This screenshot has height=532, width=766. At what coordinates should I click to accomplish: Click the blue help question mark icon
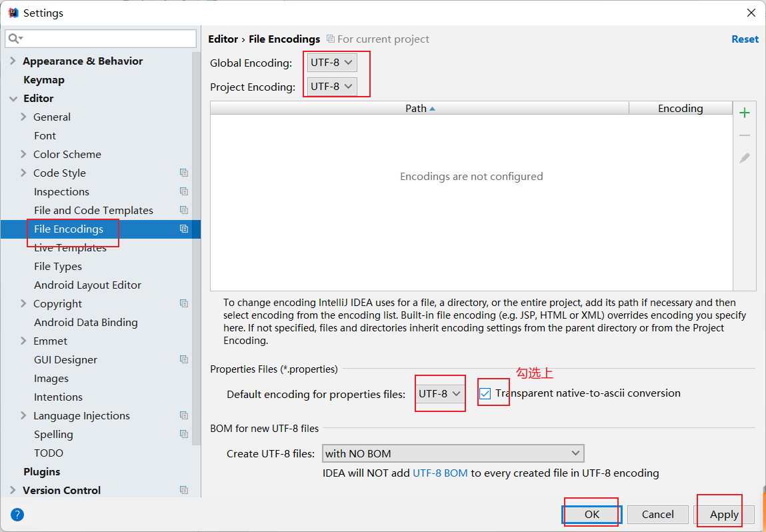tap(17, 515)
